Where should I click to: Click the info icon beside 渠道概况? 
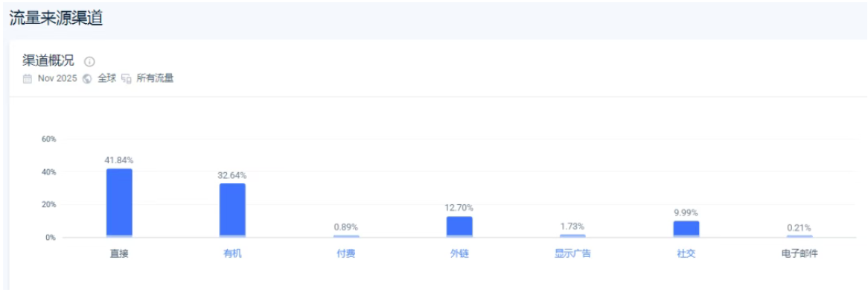(x=90, y=62)
